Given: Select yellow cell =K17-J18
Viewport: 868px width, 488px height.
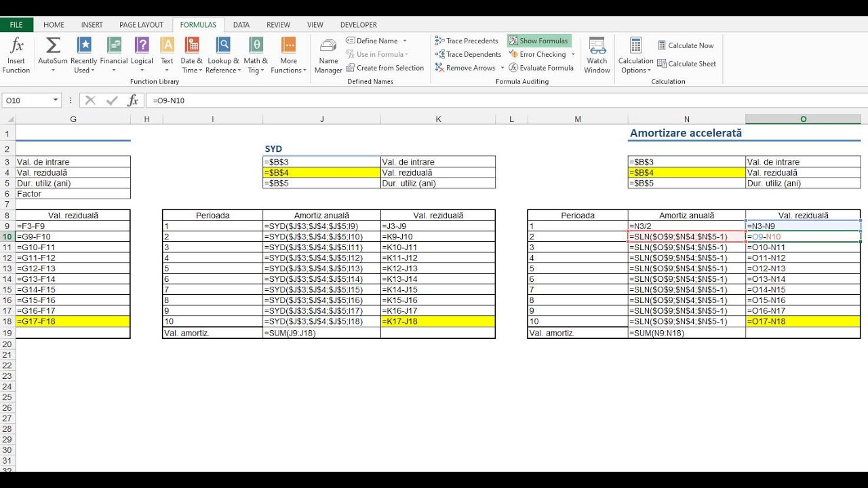Looking at the screenshot, I should point(438,321).
